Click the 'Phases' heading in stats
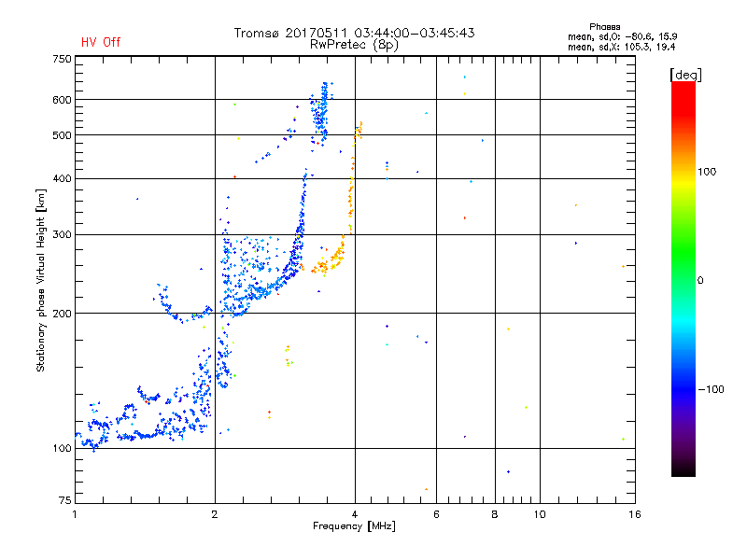 (x=604, y=27)
